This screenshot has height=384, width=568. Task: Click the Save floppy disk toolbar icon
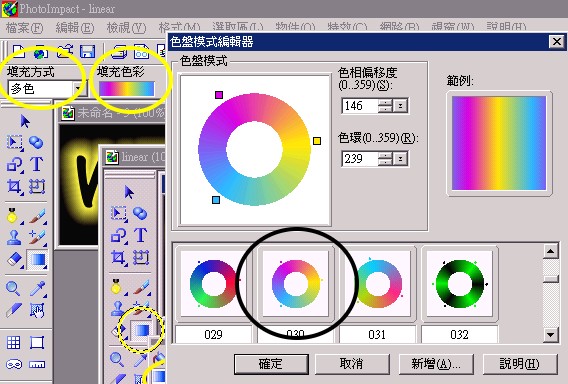(x=87, y=51)
